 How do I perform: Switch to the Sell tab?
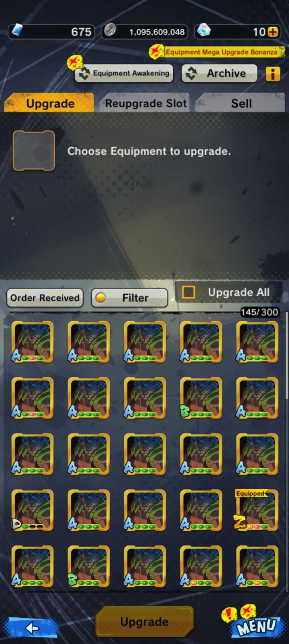pos(240,103)
